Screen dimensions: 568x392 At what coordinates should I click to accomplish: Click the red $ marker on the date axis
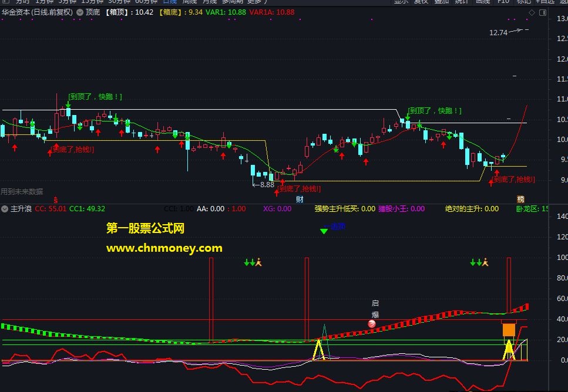[x=55, y=200]
